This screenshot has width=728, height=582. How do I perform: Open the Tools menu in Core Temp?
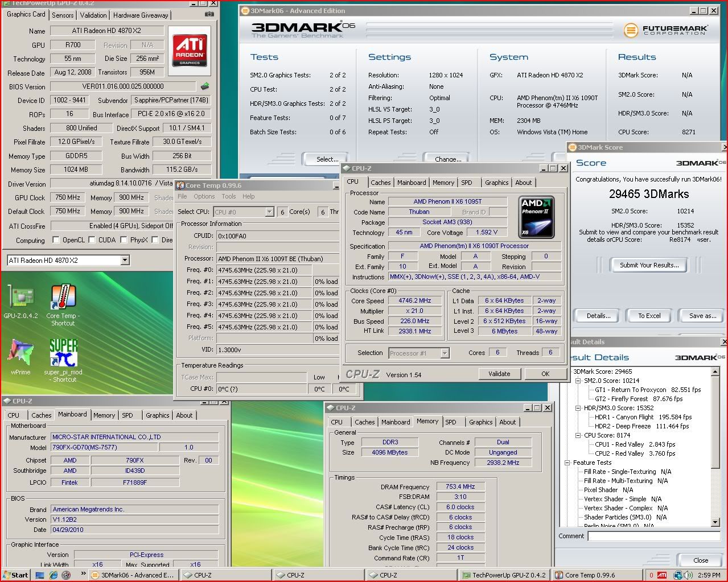pos(229,196)
